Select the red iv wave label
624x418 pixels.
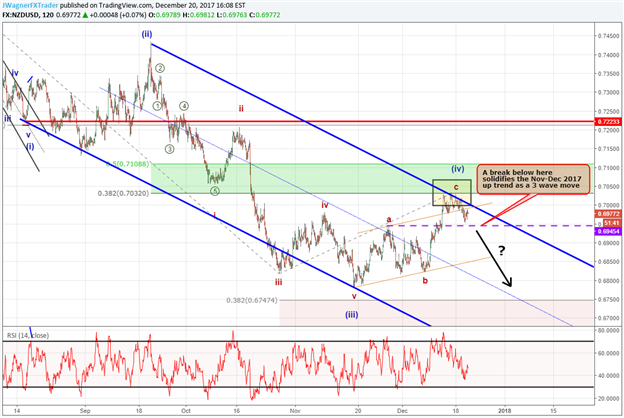click(x=325, y=205)
